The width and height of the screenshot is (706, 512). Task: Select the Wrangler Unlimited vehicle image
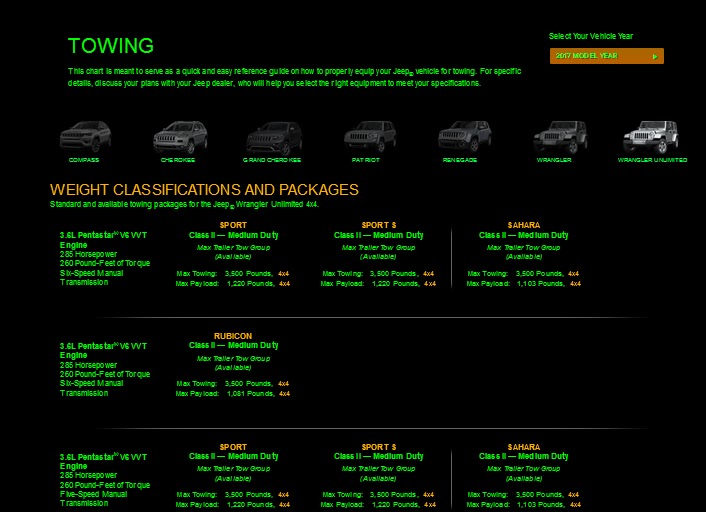(650, 137)
